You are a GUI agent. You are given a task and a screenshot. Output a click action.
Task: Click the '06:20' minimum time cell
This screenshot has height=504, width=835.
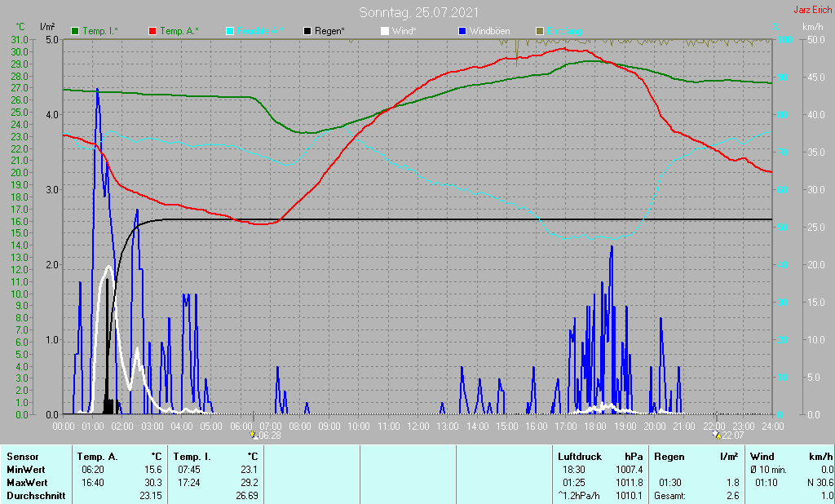click(92, 470)
